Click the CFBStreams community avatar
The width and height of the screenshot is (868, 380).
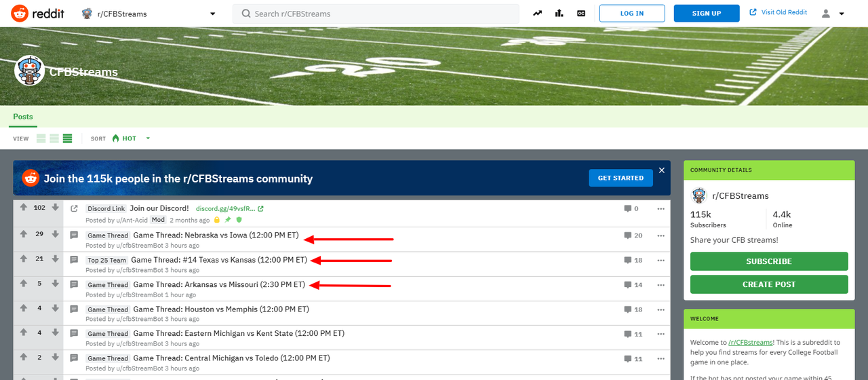tap(30, 71)
